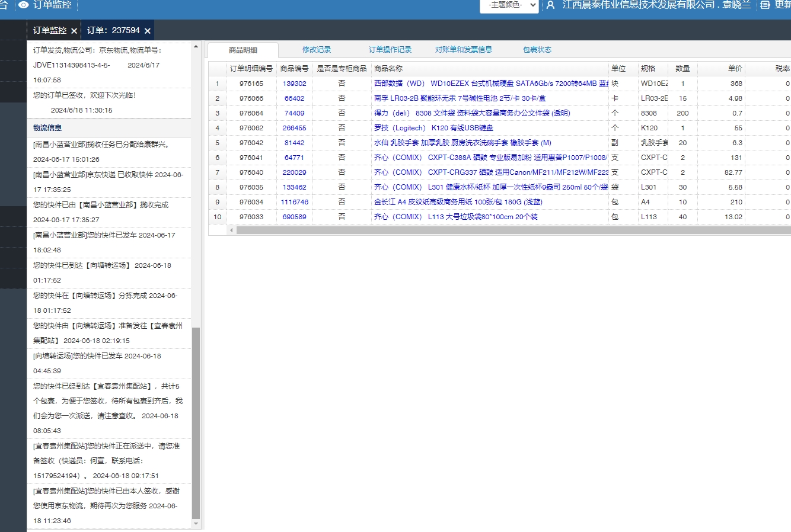
Task: Click the 是否是专柜商品 column header
Action: coord(342,69)
